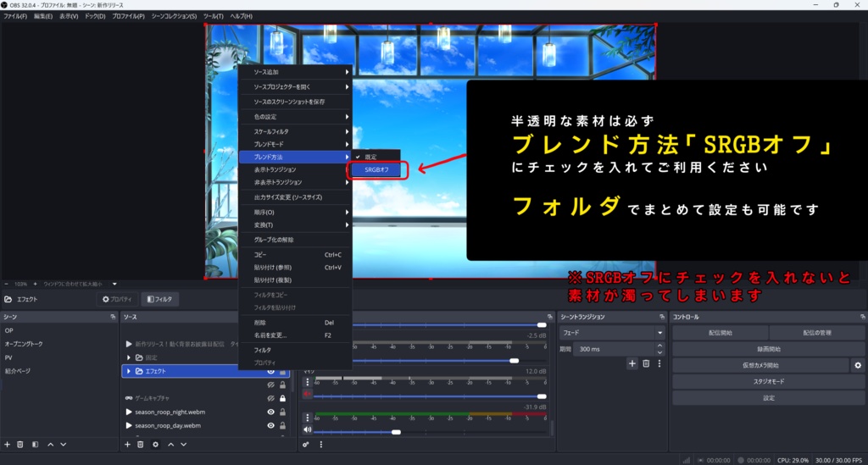
Task: Open 色の設定 submenu
Action: (296, 117)
